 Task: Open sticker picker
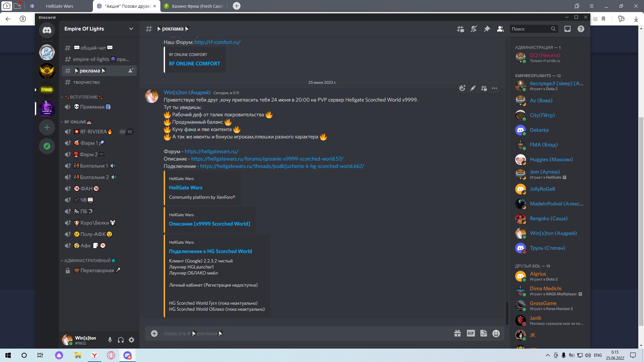(x=484, y=333)
